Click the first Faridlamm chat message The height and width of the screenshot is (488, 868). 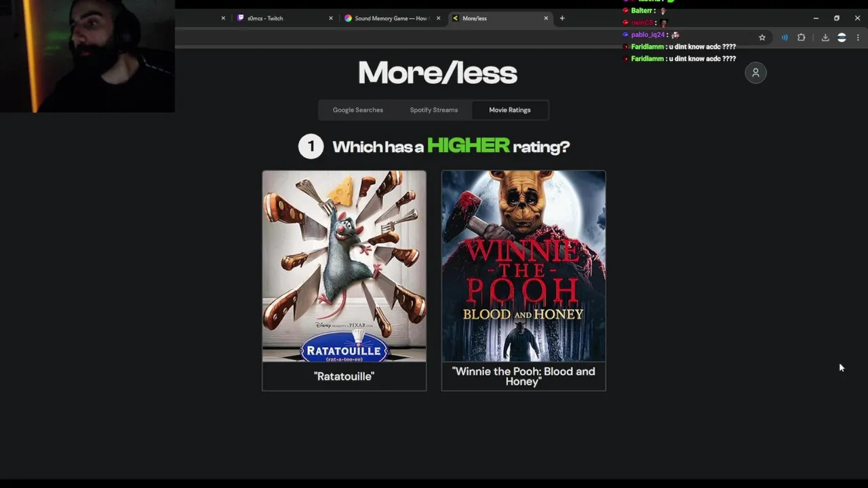click(680, 47)
